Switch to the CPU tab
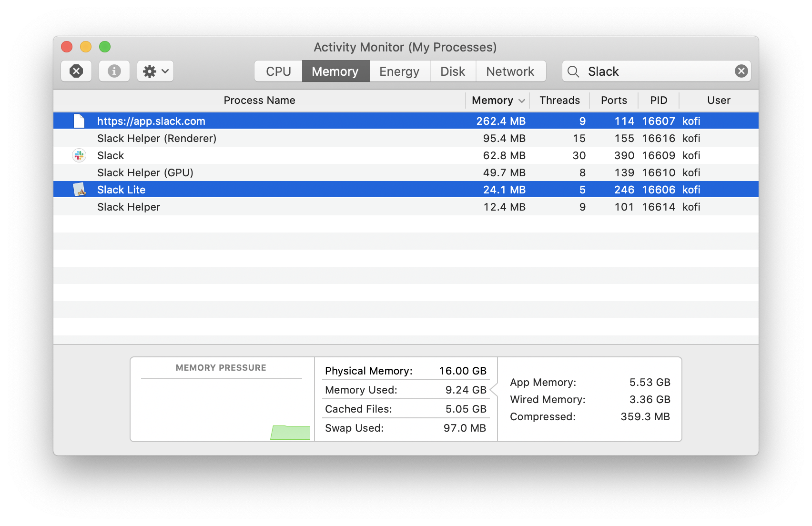Screen dimensions: 812x526 (278, 71)
